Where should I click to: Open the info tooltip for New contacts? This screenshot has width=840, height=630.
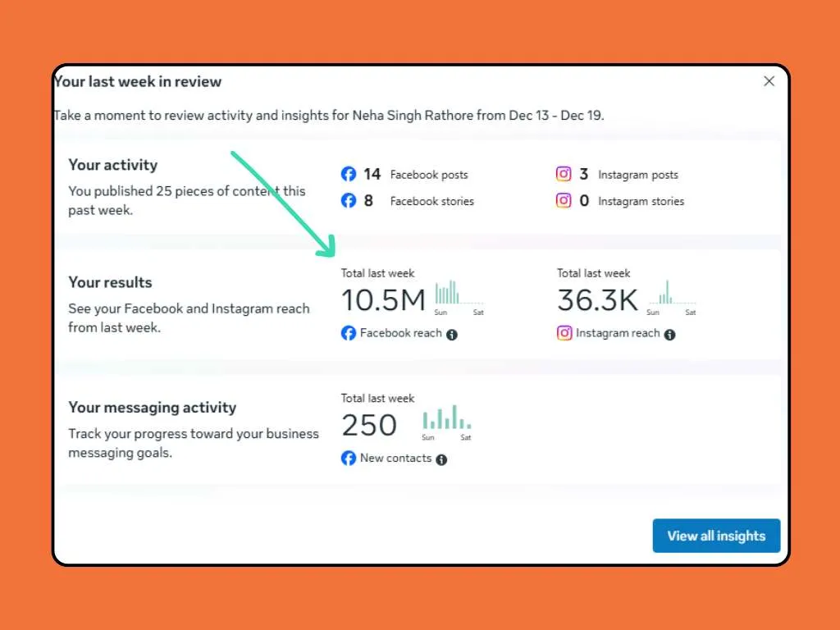[x=441, y=459]
